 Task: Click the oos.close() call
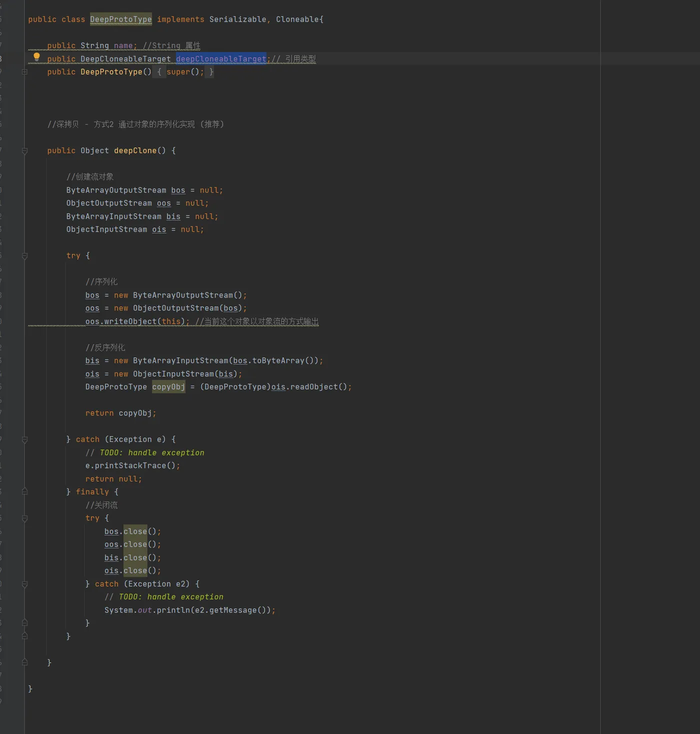(x=132, y=544)
